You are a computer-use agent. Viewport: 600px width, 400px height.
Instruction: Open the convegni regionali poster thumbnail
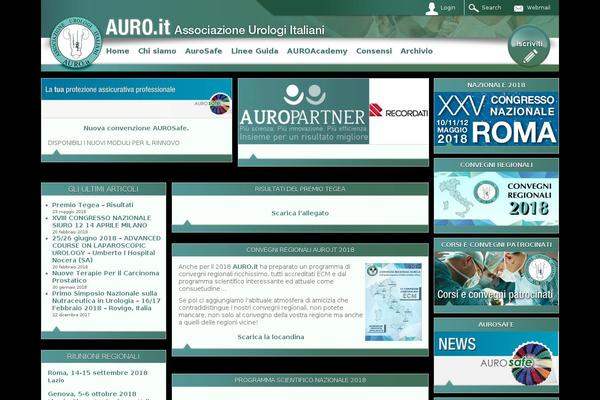click(393, 302)
